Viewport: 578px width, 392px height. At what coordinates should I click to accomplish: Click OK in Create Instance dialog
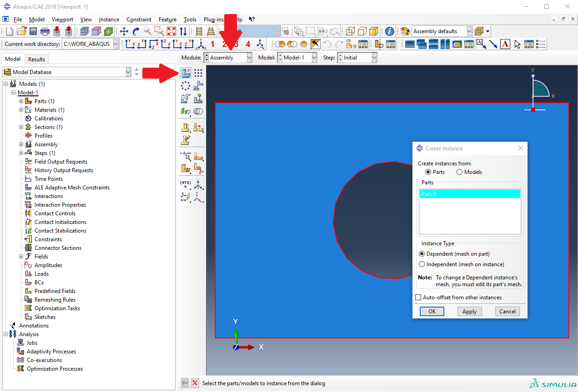coord(432,311)
